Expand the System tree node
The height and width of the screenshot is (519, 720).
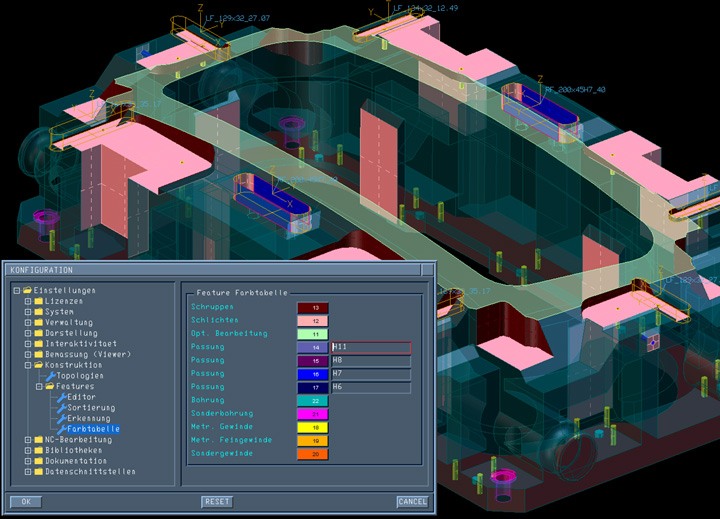click(x=28, y=312)
